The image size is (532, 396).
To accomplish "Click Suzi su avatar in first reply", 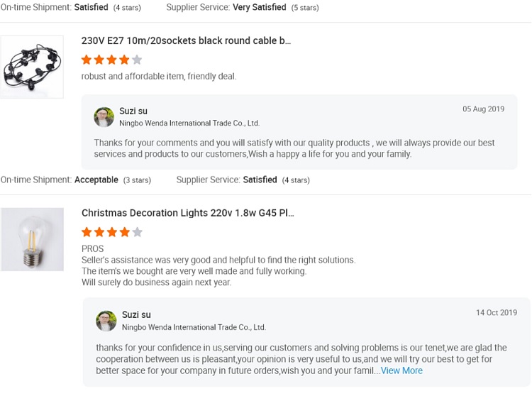I will tap(104, 117).
